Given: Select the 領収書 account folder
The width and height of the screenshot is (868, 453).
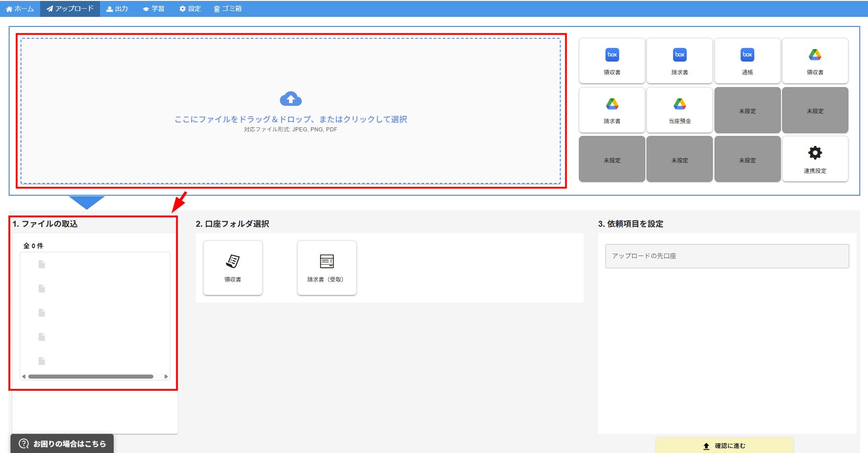Looking at the screenshot, I should (x=233, y=268).
